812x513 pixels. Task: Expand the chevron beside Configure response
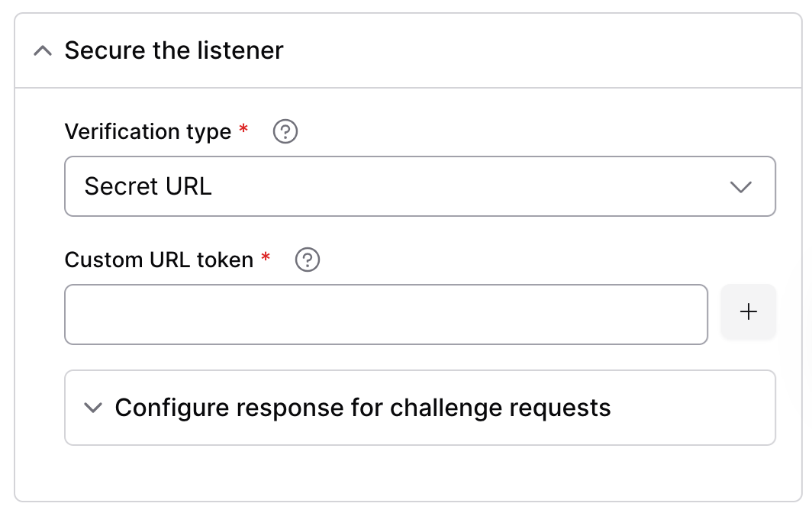(93, 408)
